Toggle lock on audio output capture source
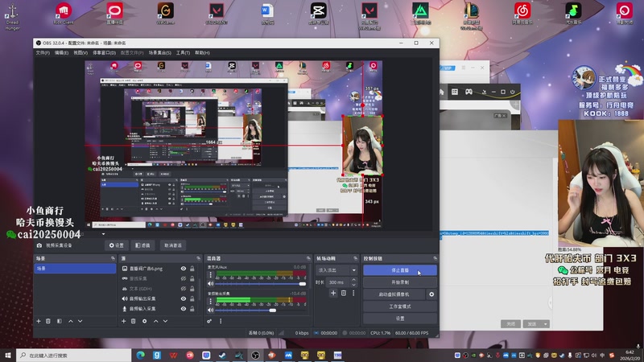Screen dimensions: 644x362 [192, 298]
